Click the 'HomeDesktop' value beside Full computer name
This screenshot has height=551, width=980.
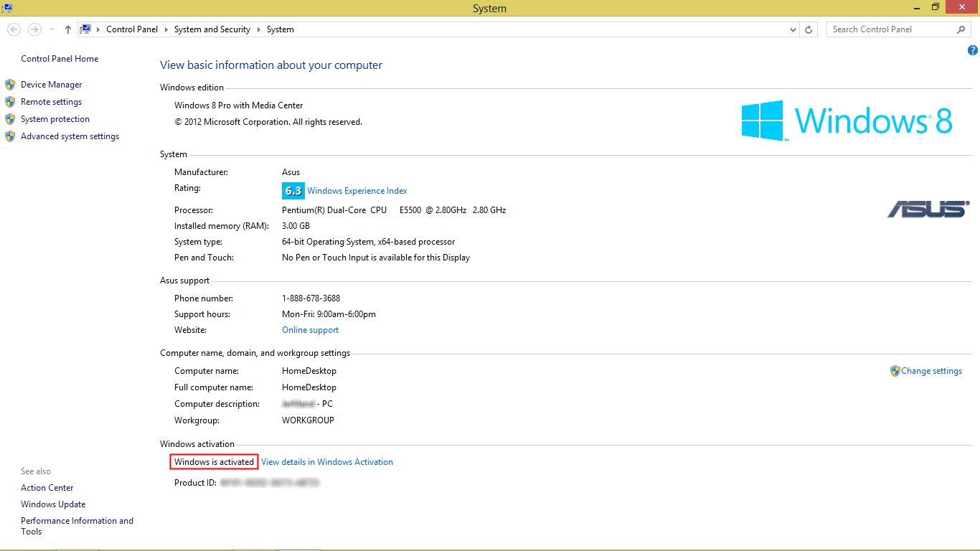coord(309,387)
